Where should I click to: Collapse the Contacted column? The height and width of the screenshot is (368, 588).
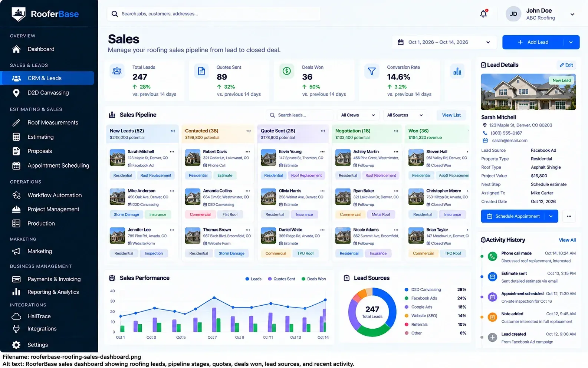(248, 131)
